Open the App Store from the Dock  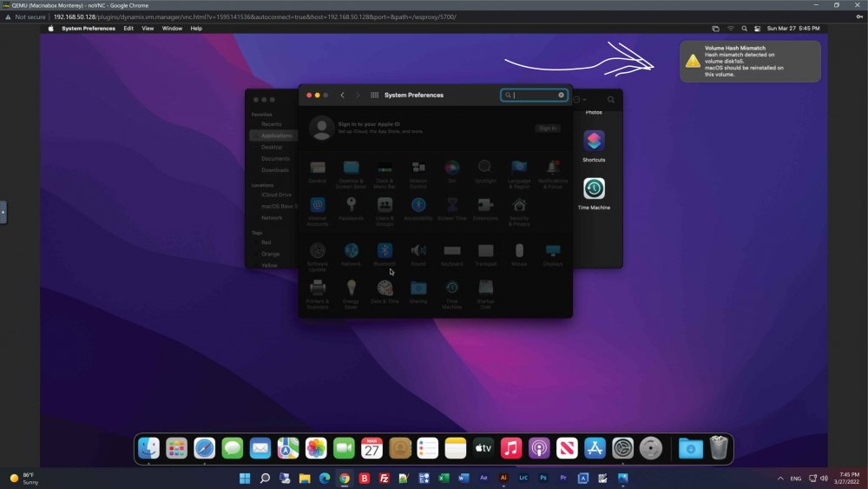(x=595, y=448)
